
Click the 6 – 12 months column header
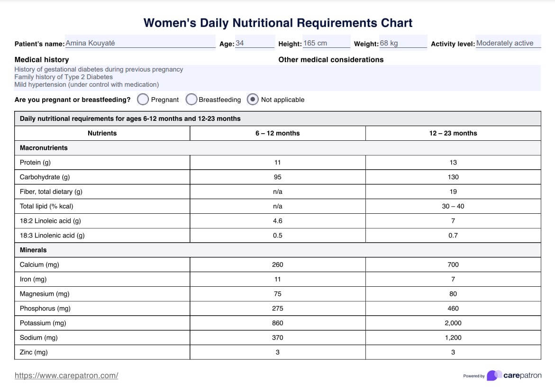click(x=277, y=133)
